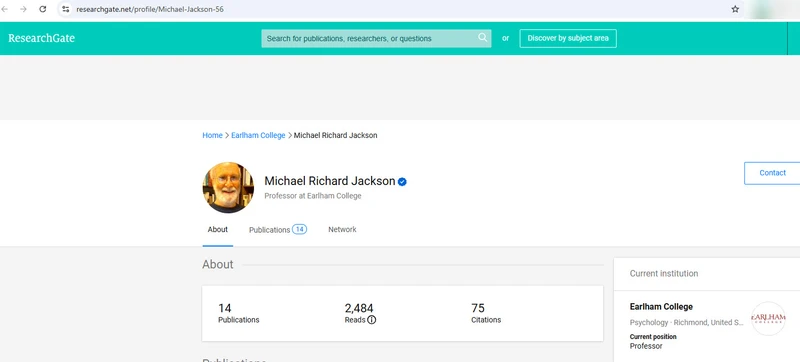Screen dimensions: 800x362
Task: Click the Publications count badge 14
Action: tap(299, 229)
